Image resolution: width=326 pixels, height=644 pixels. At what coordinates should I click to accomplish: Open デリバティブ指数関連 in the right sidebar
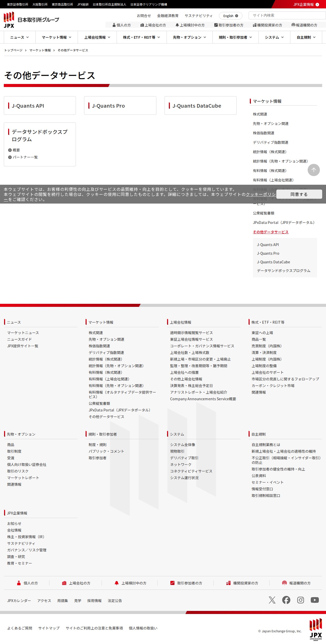[270, 142]
